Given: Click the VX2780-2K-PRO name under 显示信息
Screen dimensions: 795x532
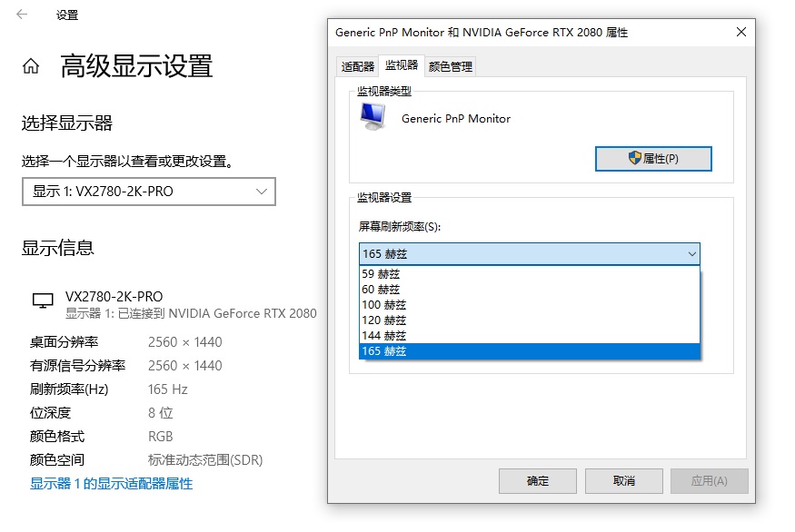Looking at the screenshot, I should (x=114, y=296).
